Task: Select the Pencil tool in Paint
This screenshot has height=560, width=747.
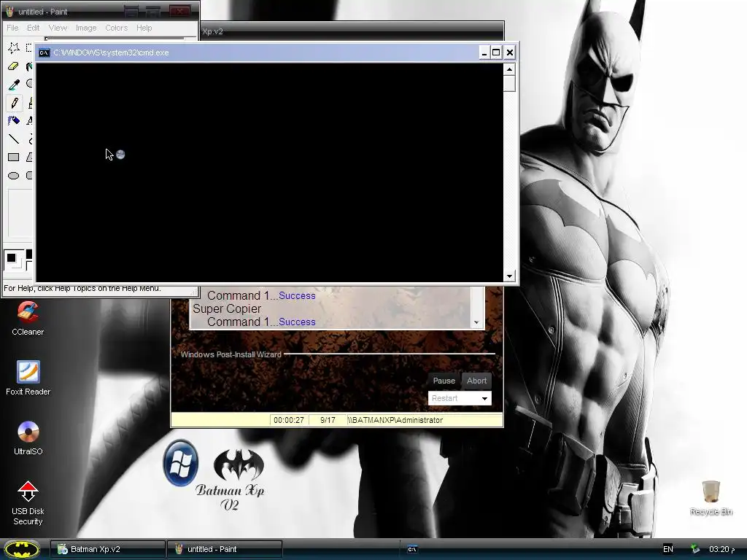Action: point(14,102)
